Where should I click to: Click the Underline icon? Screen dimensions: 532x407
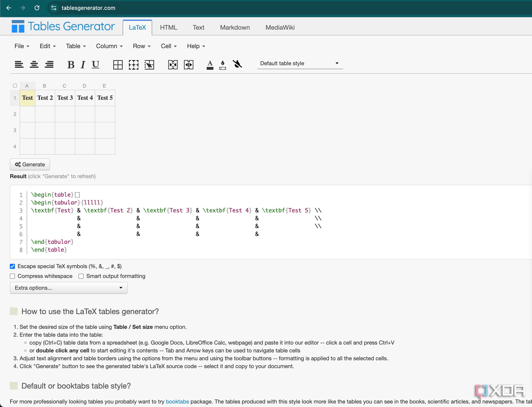[x=95, y=64]
